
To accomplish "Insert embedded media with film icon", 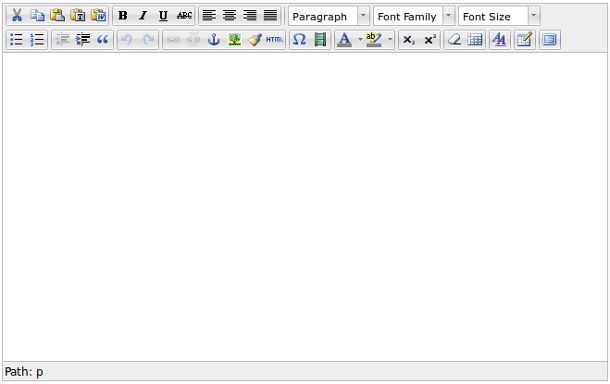I will point(320,40).
